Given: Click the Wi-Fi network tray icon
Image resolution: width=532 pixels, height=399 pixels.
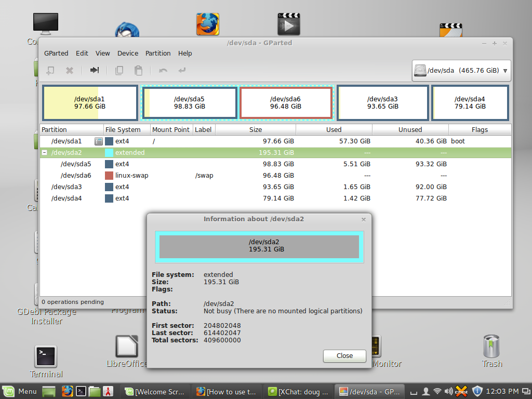Looking at the screenshot, I should 437,392.
